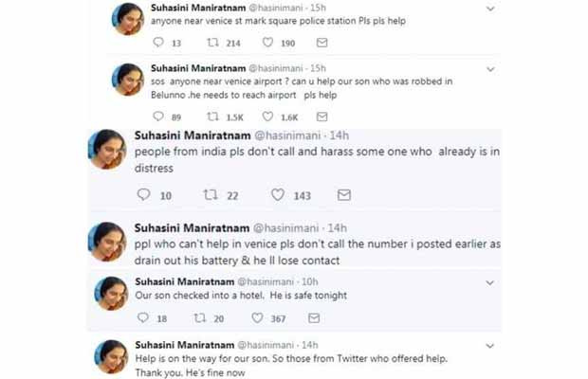Send the police station tweet via direct message
This screenshot has width=588, height=379.
point(322,43)
